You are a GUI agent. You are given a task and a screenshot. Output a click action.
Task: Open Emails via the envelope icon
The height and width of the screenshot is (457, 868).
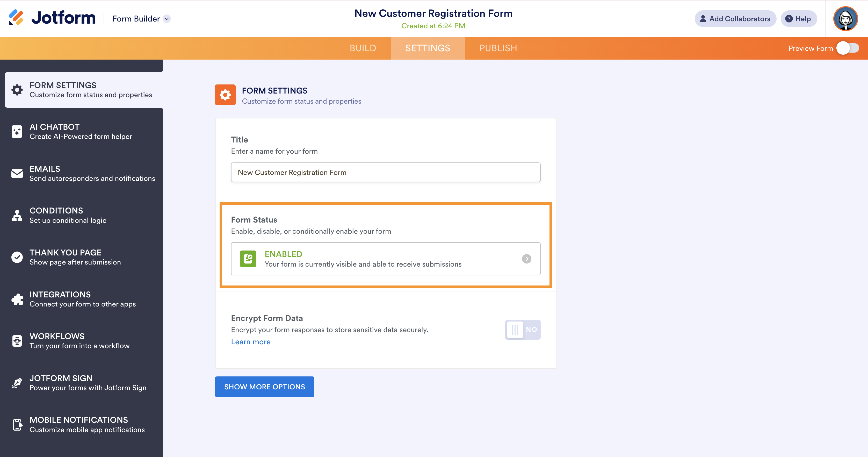pos(17,173)
